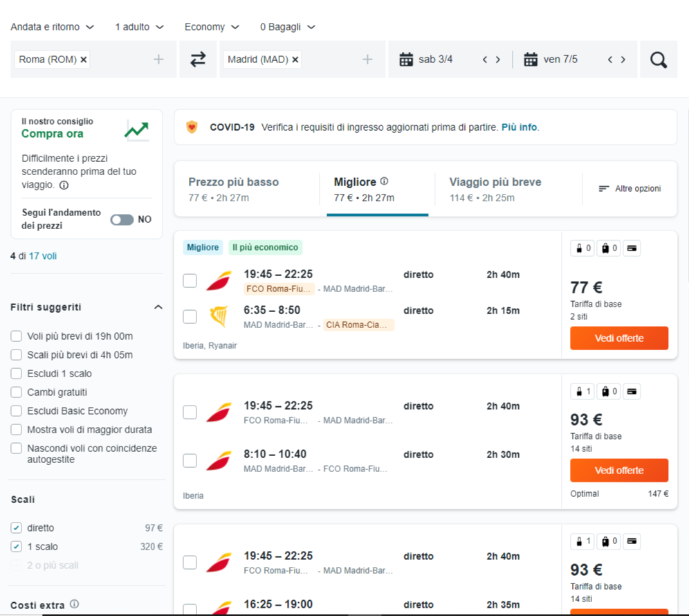
Task: Click the Costi extra info icon
Action: [74, 604]
